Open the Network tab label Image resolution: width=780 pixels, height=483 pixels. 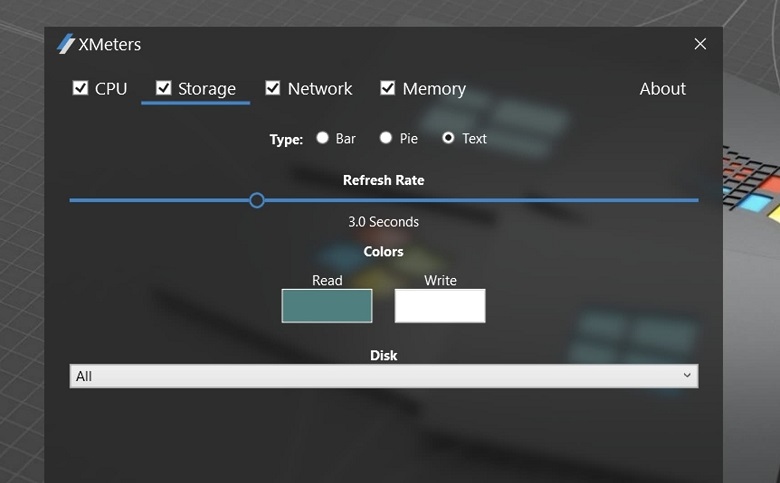pos(320,89)
